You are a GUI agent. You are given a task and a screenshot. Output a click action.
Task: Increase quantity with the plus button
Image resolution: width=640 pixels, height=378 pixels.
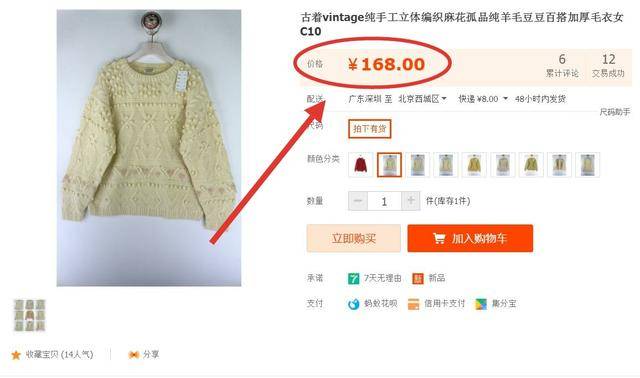pos(411,201)
